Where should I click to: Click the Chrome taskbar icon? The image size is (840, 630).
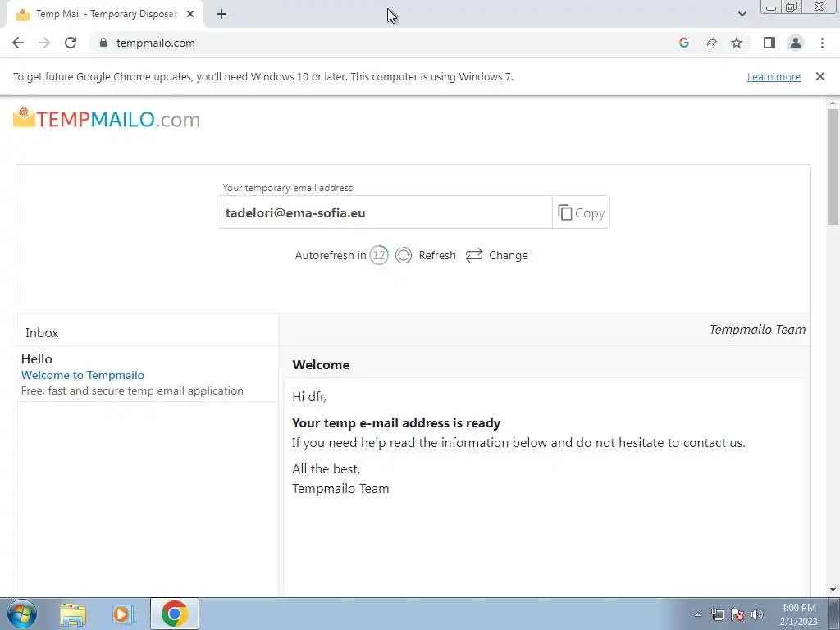pos(175,614)
